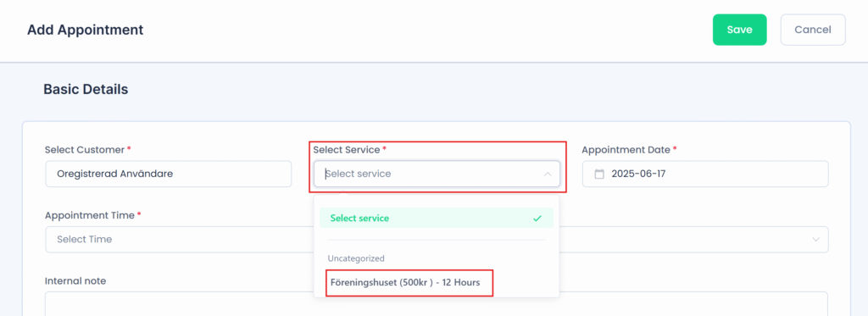Choose Föreningshuset (500kr) - 12 Hours option
Screen dimensions: 868x316
pos(404,282)
